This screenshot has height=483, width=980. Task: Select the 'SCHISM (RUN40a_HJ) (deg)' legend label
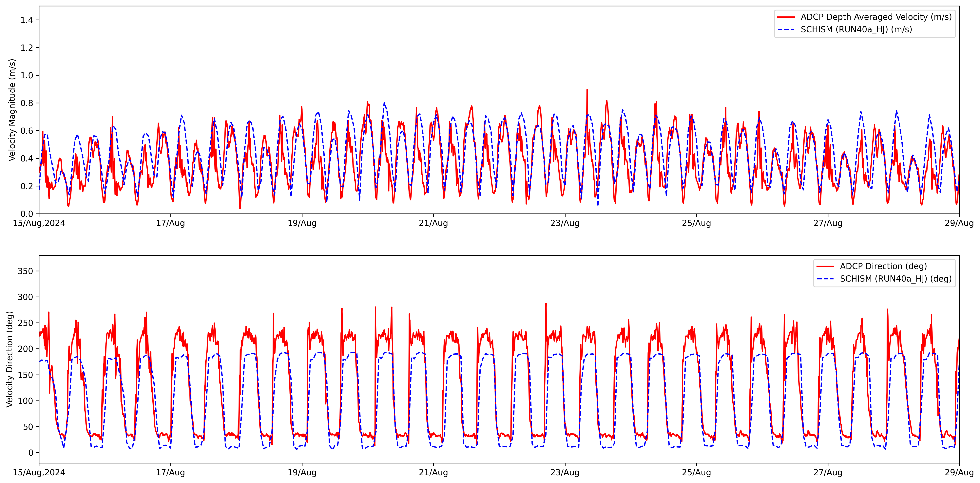[896, 279]
